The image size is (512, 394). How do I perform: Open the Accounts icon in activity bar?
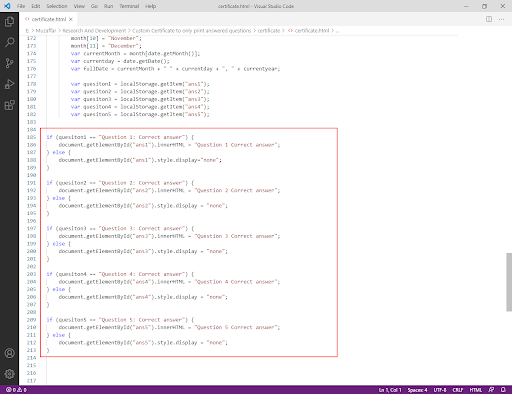point(9,353)
